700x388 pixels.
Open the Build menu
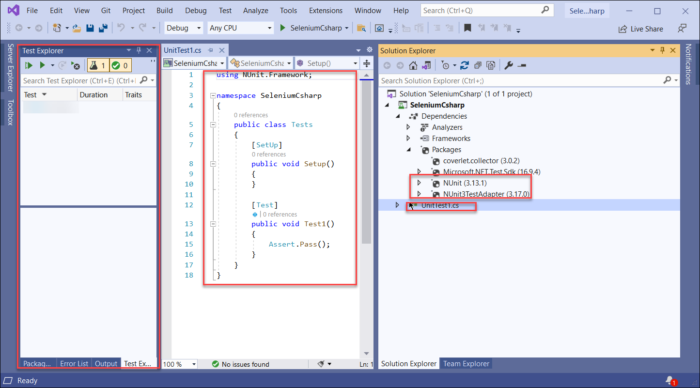(164, 10)
